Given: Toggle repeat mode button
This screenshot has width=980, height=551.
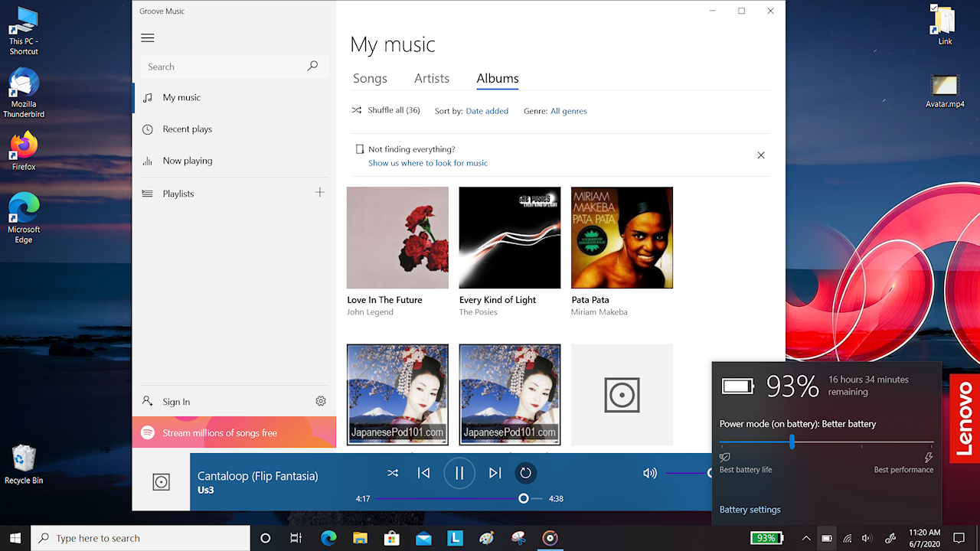Looking at the screenshot, I should coord(525,473).
